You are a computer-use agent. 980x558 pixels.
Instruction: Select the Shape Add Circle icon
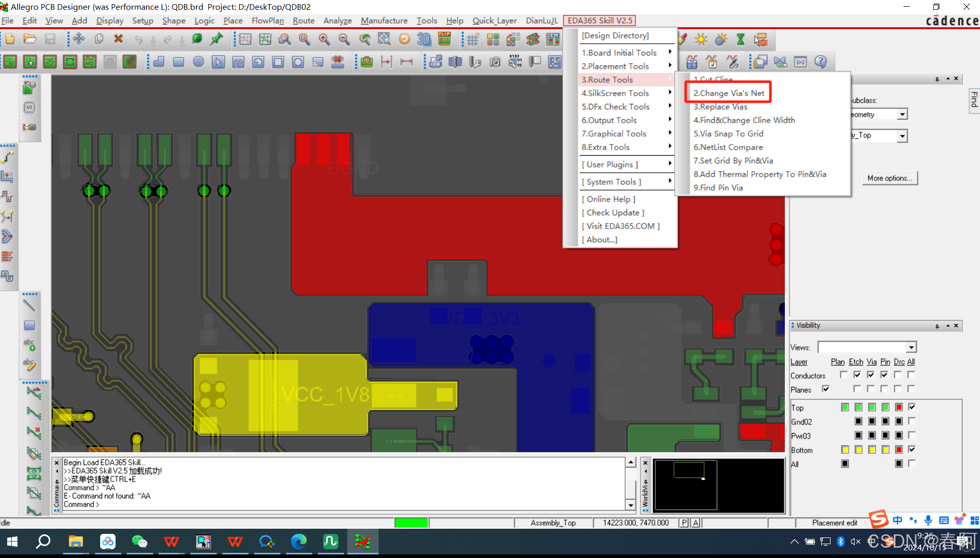198,62
